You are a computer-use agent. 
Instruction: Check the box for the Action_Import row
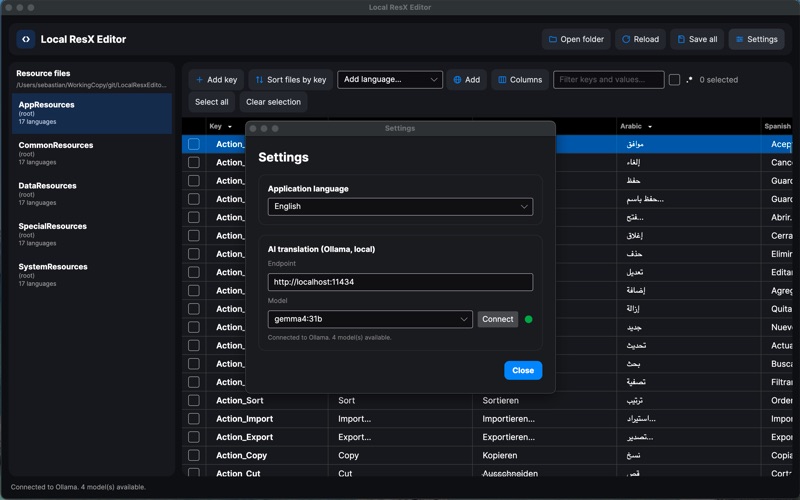click(x=194, y=419)
